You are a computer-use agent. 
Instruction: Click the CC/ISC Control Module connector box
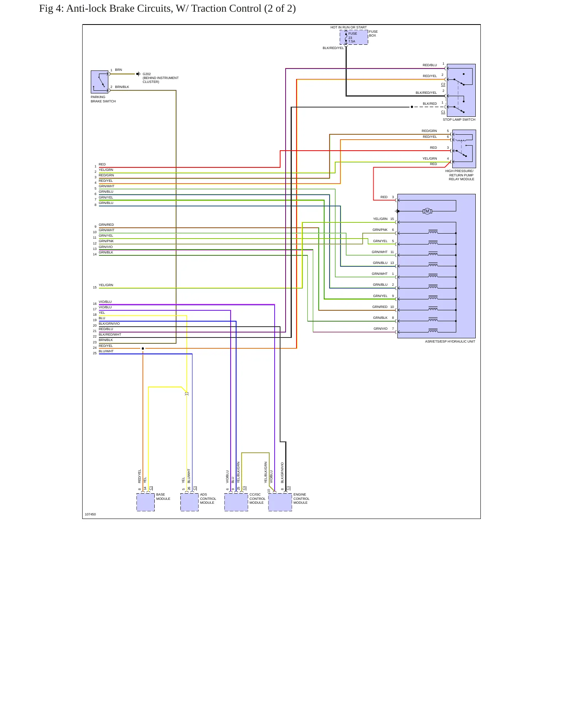click(236, 502)
